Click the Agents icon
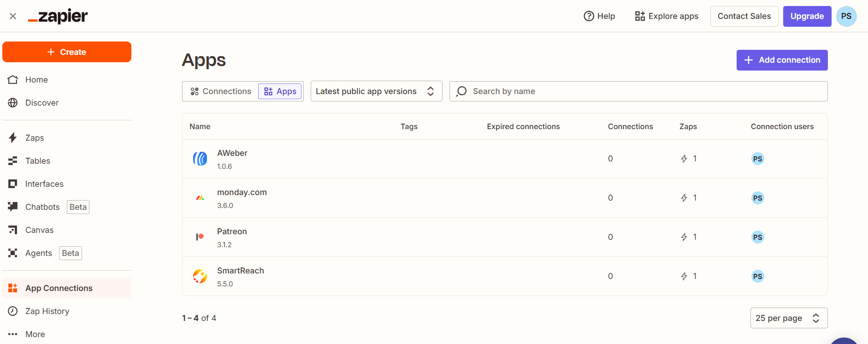The height and width of the screenshot is (344, 868). [13, 253]
